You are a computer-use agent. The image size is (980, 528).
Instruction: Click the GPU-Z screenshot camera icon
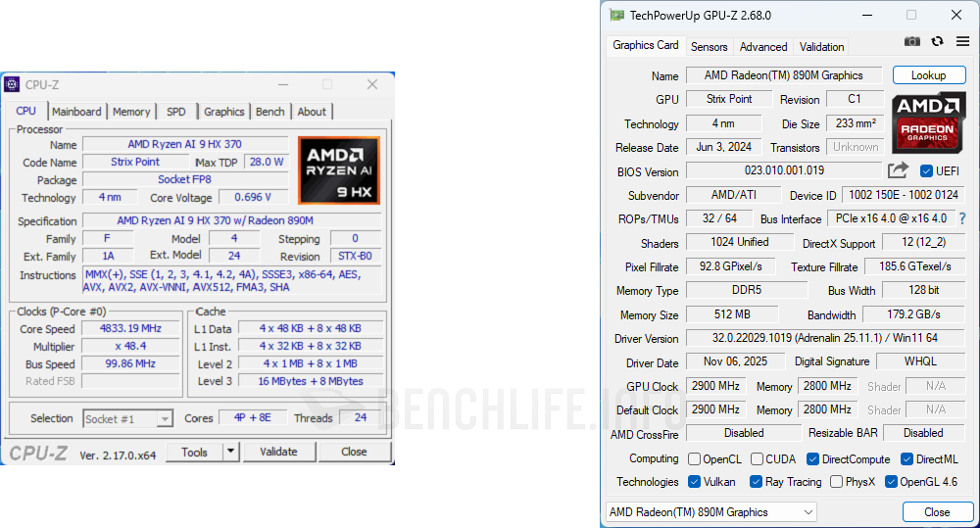click(912, 41)
